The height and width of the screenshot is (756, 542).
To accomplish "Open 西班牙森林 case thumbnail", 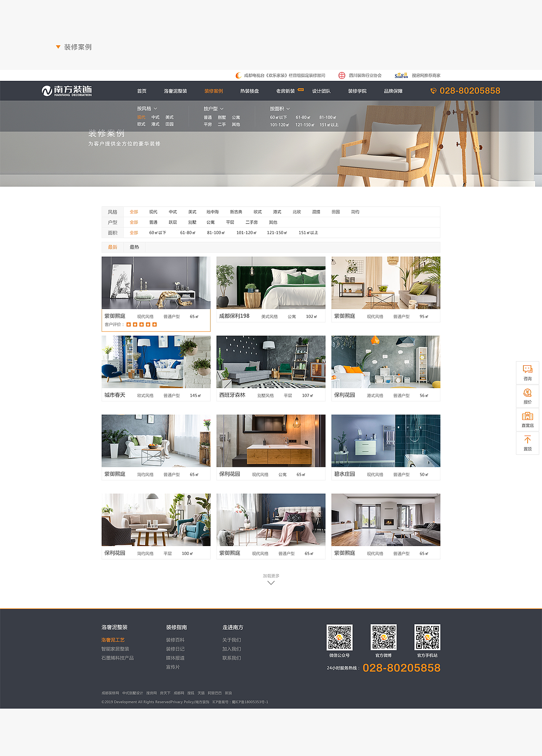I will [x=271, y=362].
